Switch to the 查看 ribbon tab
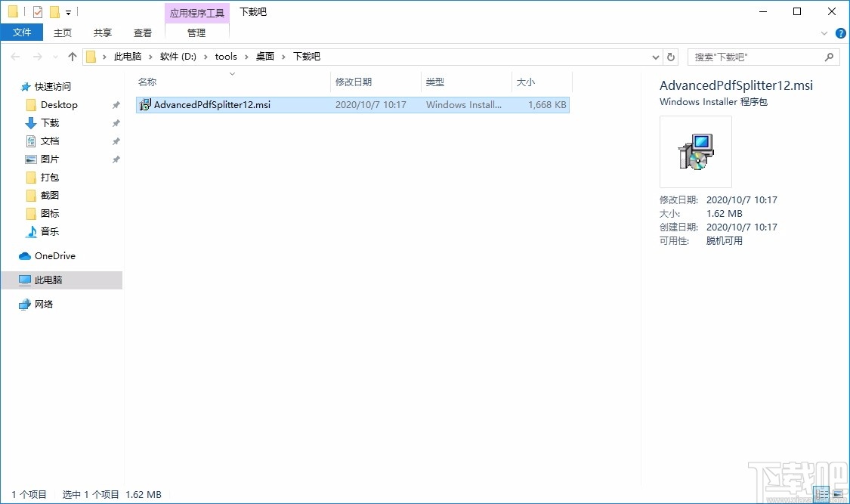The height and width of the screenshot is (504, 850). [x=142, y=32]
